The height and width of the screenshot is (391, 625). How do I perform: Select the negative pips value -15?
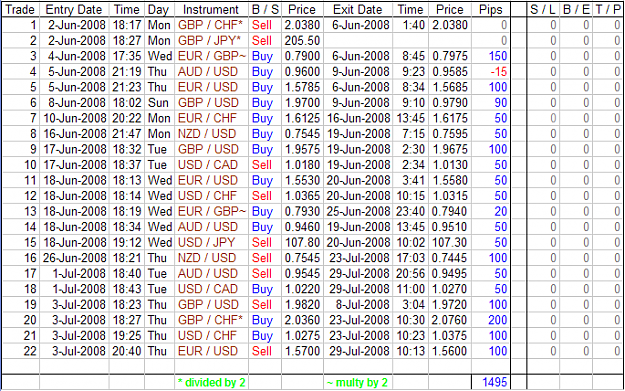(498, 72)
